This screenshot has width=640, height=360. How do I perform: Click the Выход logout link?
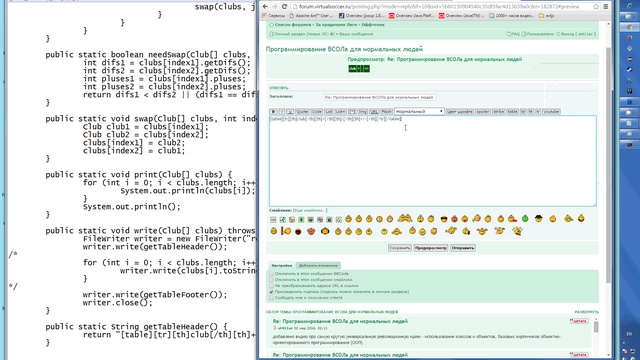pos(576,34)
